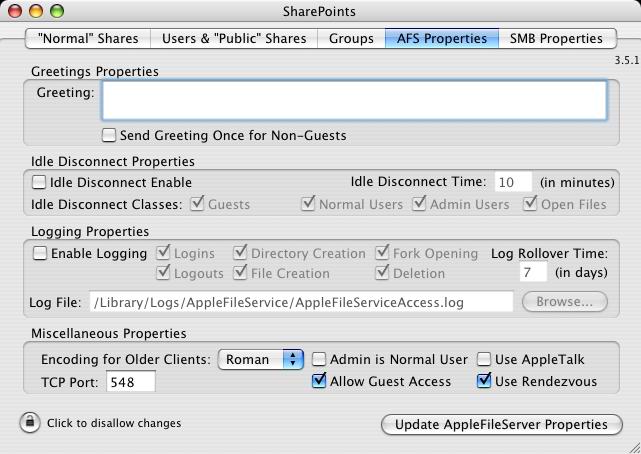
Task: Click the Log File path field
Action: coord(300,301)
